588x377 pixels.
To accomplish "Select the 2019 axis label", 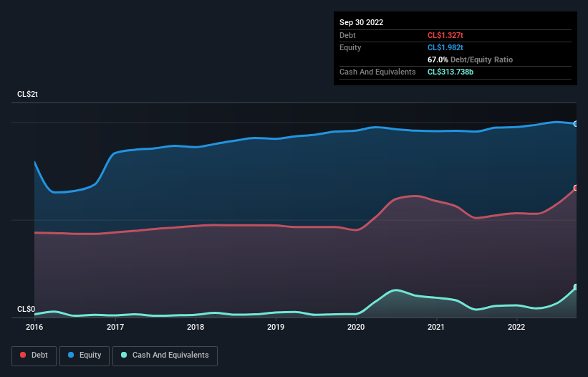I will point(276,327).
